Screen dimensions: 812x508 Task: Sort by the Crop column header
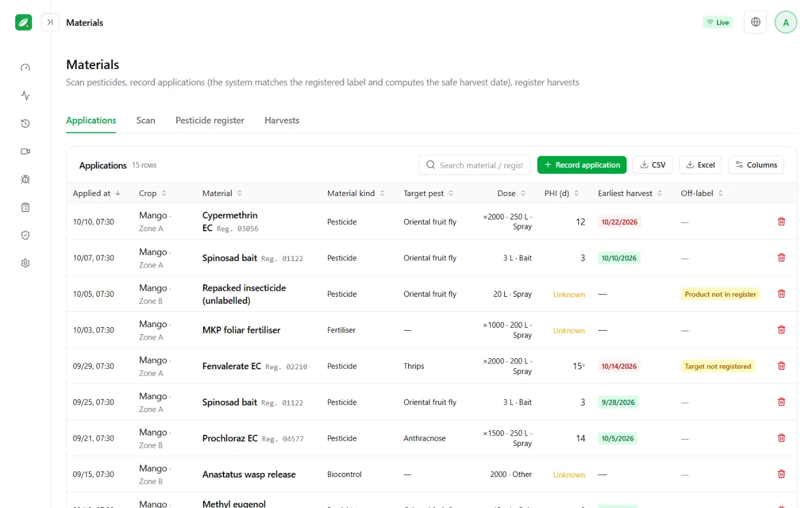[153, 193]
